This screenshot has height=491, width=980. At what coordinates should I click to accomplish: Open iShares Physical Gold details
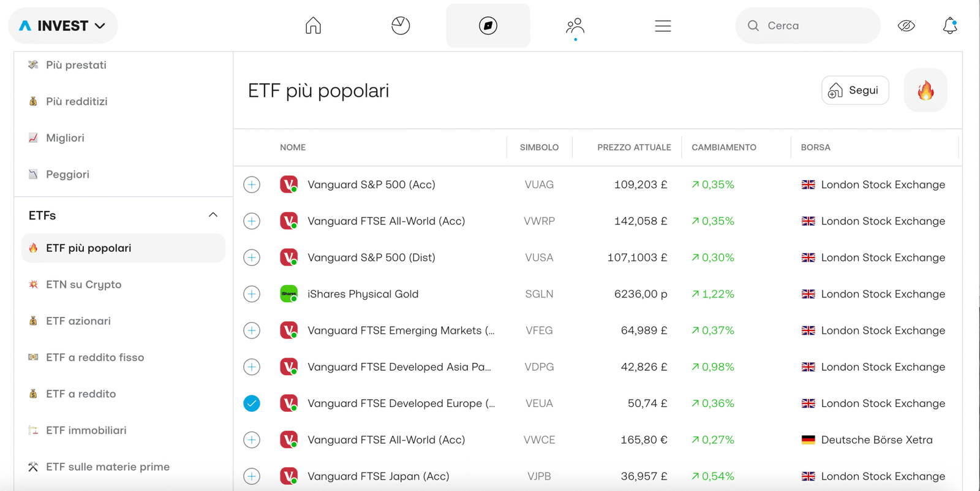click(x=363, y=294)
